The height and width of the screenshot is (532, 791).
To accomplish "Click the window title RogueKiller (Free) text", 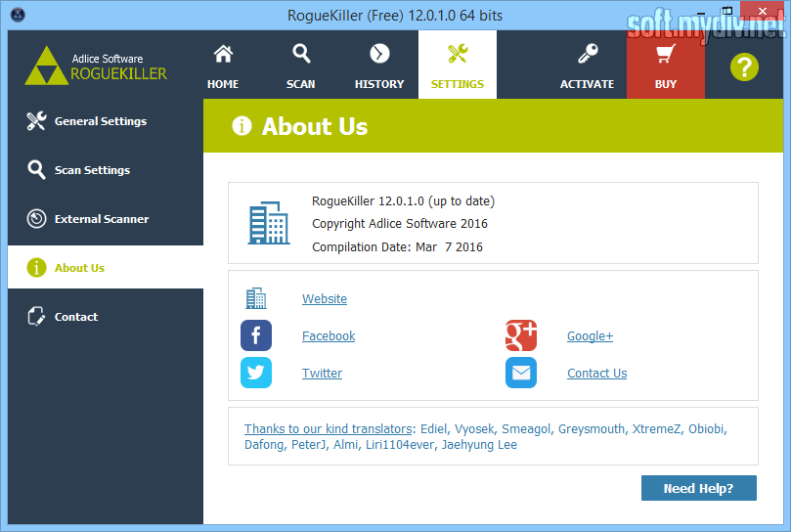I will [x=395, y=15].
